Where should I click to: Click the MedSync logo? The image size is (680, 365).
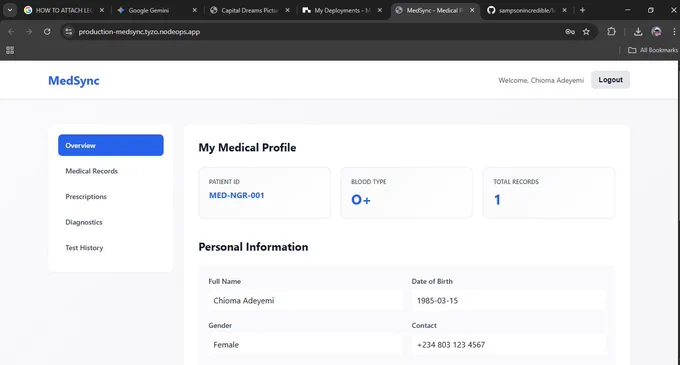(74, 81)
